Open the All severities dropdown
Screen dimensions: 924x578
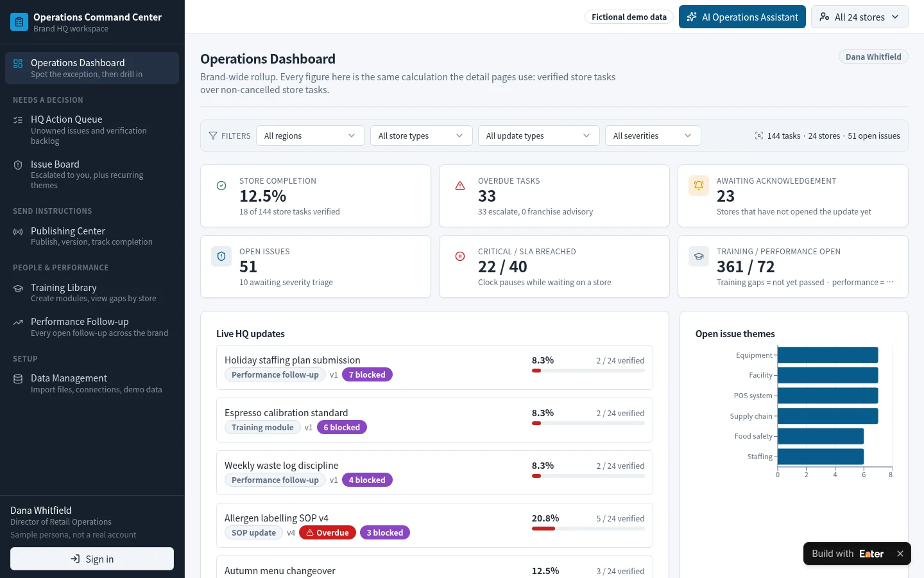653,136
